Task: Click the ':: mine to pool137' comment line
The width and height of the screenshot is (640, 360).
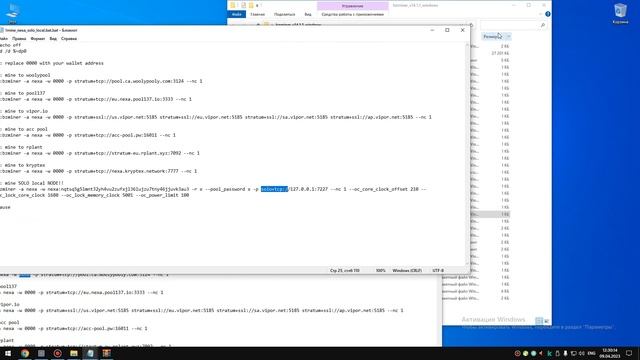Action: [x=23, y=93]
